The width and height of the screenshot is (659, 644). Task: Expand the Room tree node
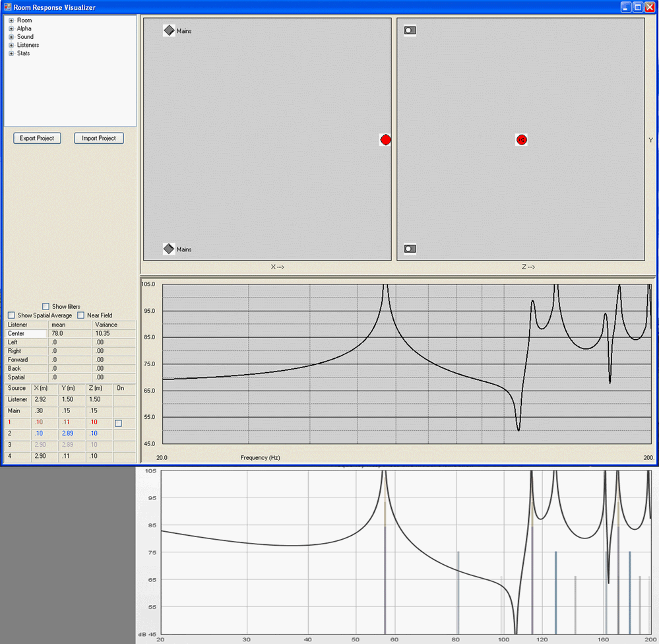coord(11,20)
